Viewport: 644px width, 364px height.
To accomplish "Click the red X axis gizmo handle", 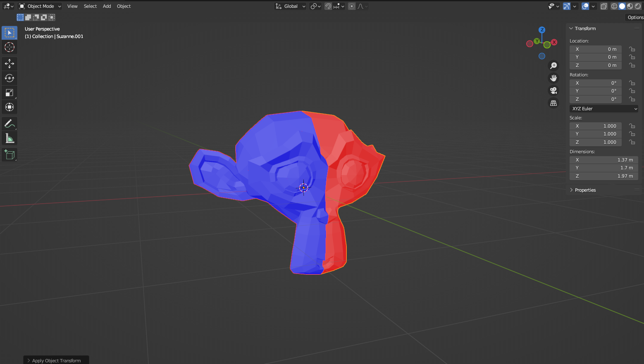I will 554,42.
